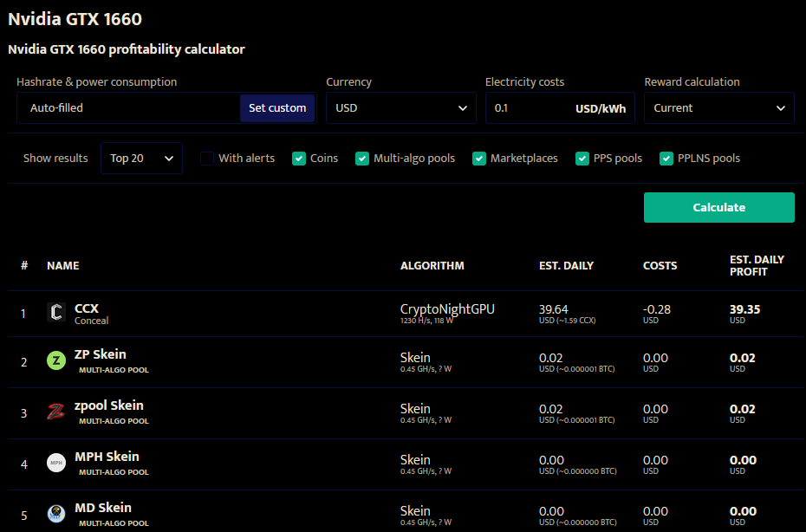Viewport: 806px width, 532px height.
Task: Click the CCX Conceal coin logo
Action: [56, 312]
